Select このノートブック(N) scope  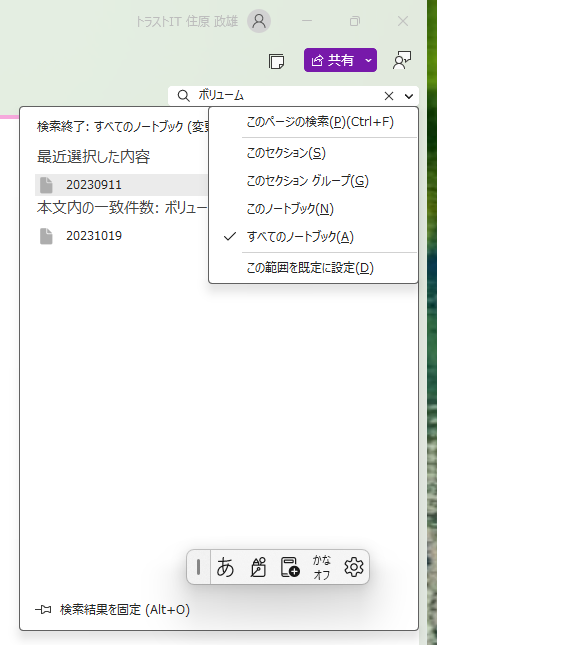tap(314, 209)
